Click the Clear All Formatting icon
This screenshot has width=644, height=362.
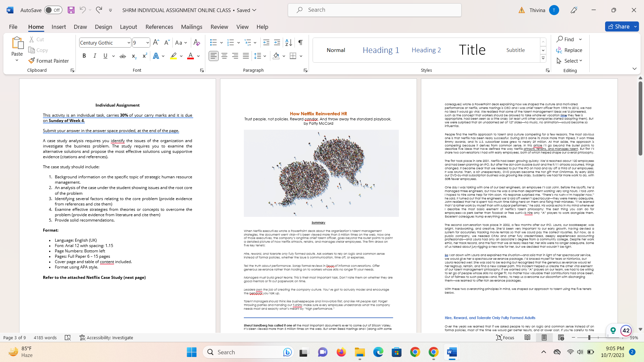pyautogui.click(x=197, y=43)
